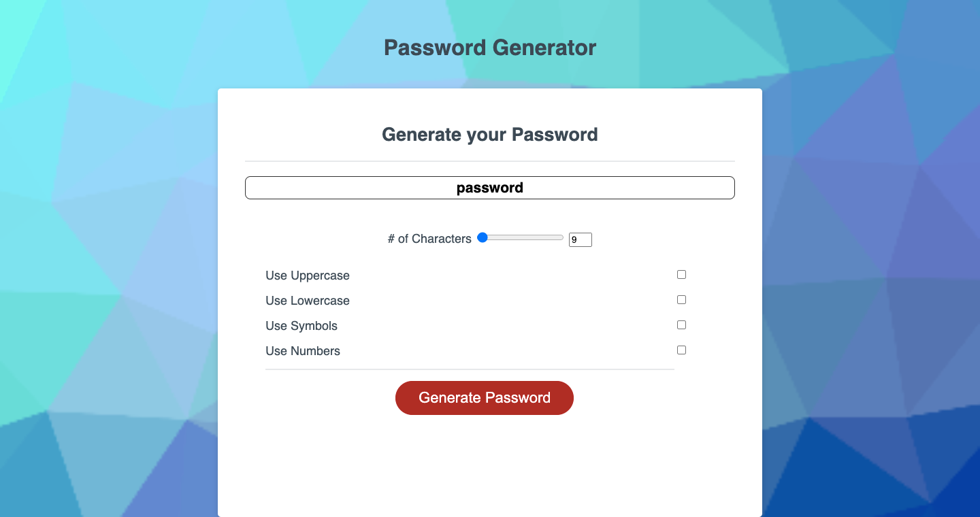Click the 'Use Symbols' label text
The height and width of the screenshot is (517, 980).
[301, 326]
